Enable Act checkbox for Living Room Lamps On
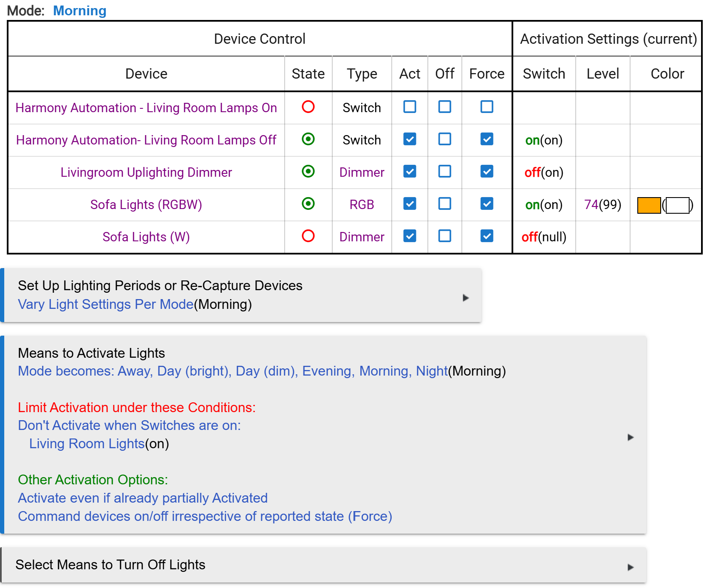707x588 pixels. 410,107
